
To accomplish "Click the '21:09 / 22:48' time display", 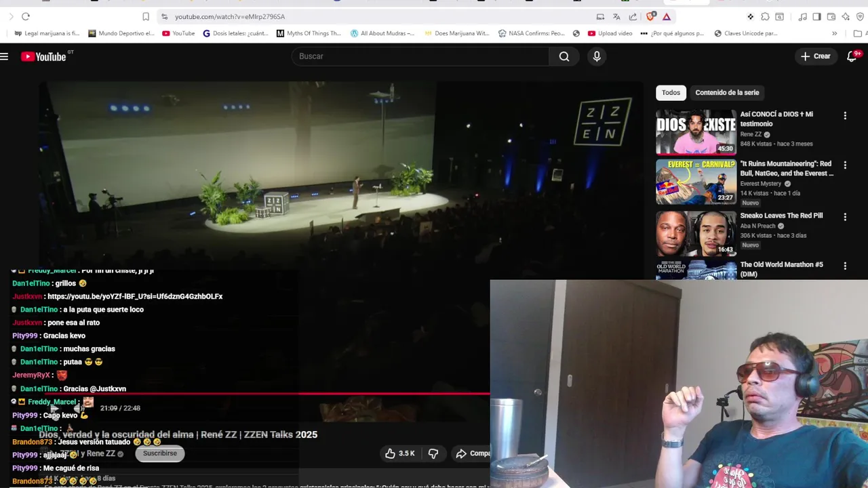I will point(120,408).
